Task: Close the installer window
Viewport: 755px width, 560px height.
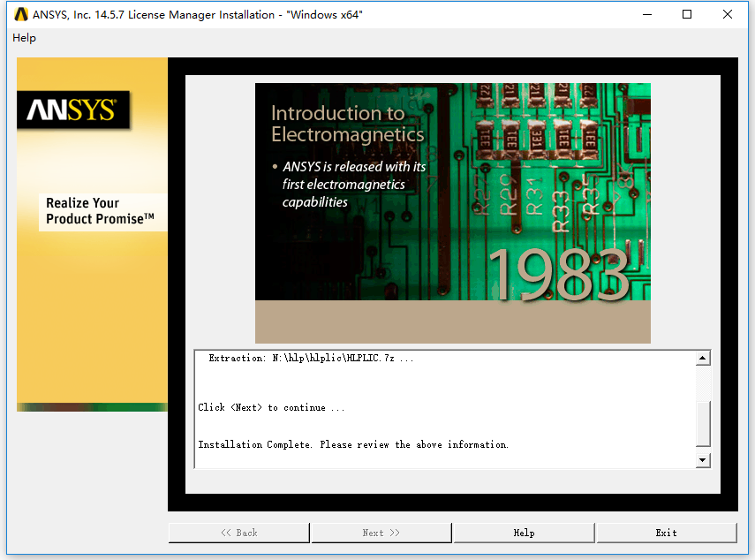Action: 728,14
